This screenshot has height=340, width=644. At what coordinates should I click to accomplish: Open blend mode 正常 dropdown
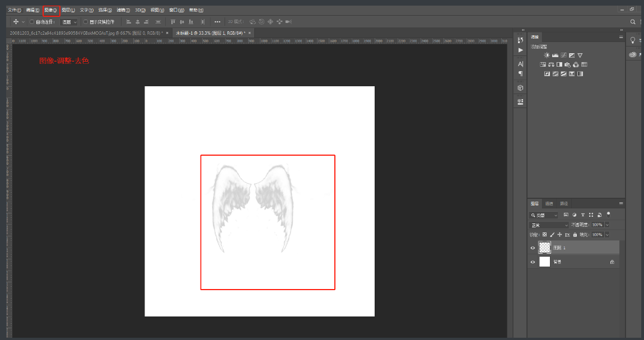point(549,225)
